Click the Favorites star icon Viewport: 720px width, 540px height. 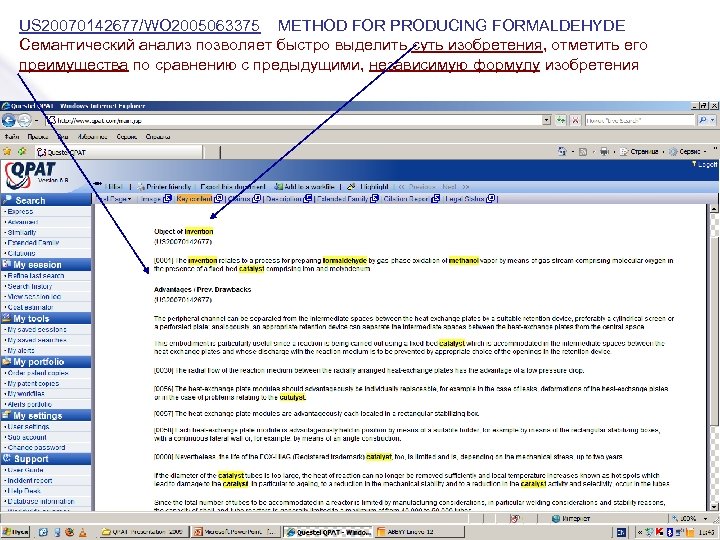(x=7, y=152)
